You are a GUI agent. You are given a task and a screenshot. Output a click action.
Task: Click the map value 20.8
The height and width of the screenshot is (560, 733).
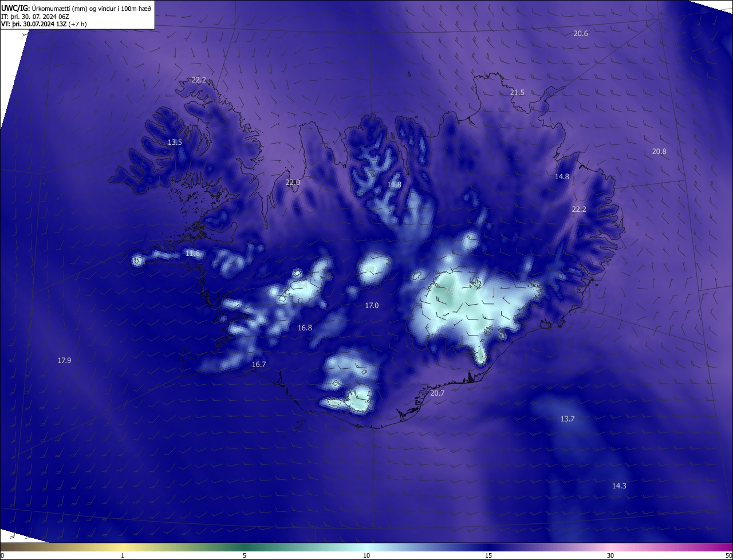[659, 152]
